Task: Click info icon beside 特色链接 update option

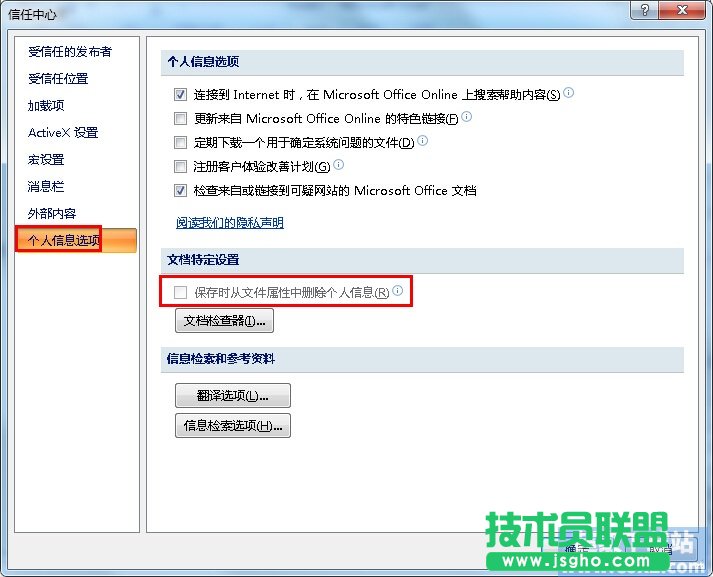Action: click(466, 117)
